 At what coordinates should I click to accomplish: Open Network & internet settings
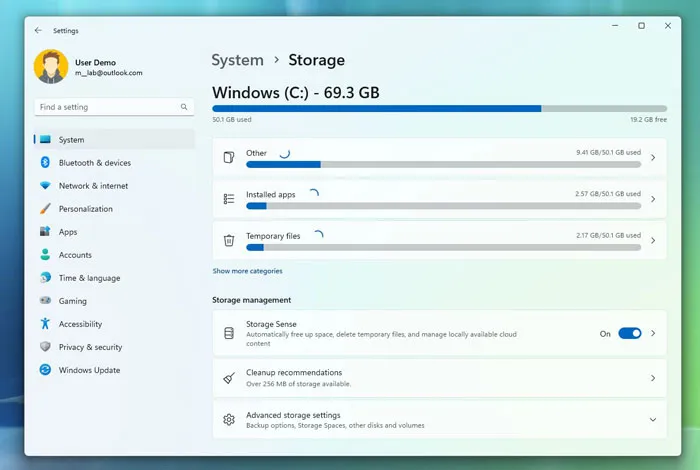pos(114,186)
